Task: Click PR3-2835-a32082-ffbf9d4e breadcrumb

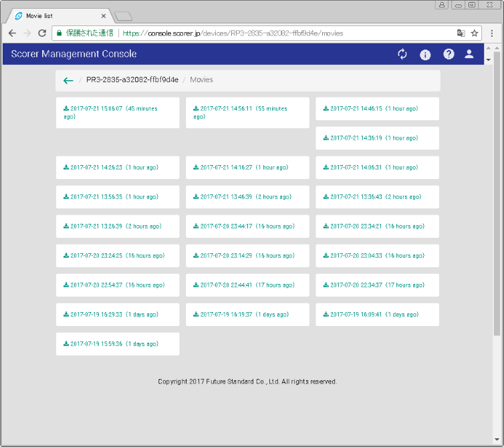Action: [x=132, y=80]
